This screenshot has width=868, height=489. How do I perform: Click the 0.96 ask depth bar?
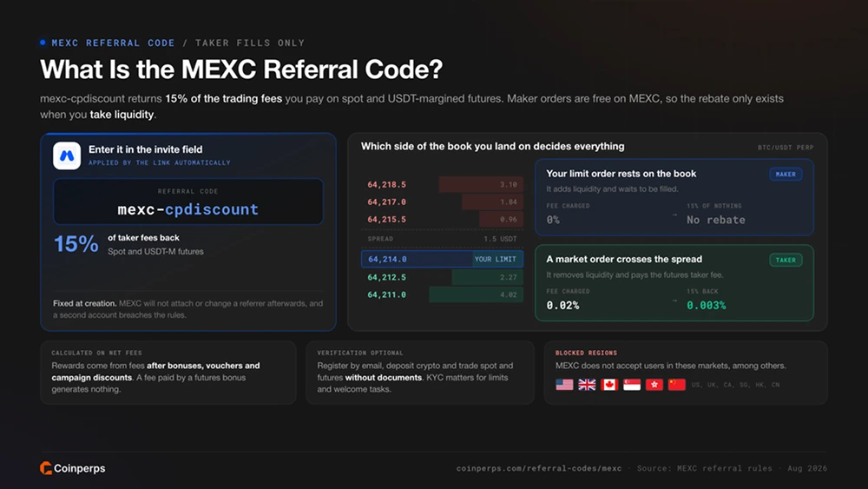click(x=501, y=219)
